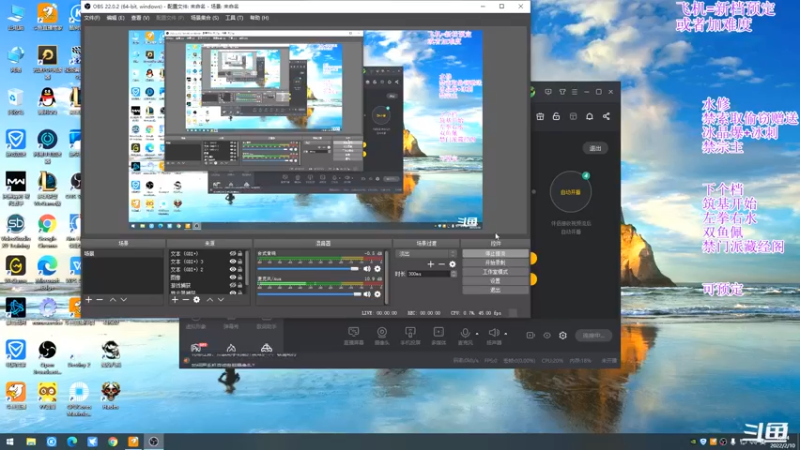Click microphone icon in bottom streaming toolbar
The height and width of the screenshot is (450, 800).
(x=465, y=333)
